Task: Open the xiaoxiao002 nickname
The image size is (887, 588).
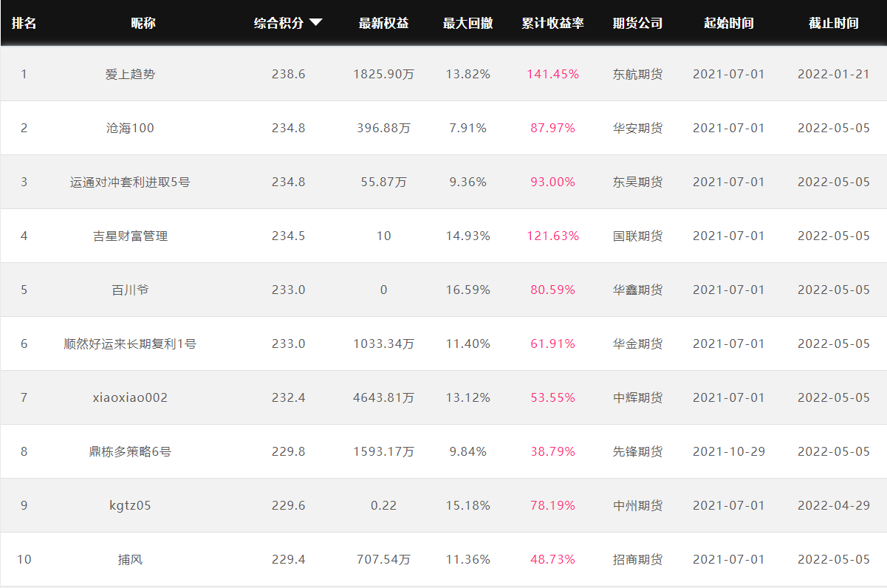Action: click(x=131, y=397)
